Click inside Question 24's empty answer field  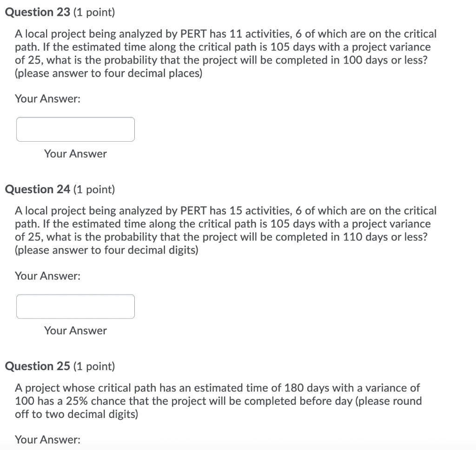point(75,306)
